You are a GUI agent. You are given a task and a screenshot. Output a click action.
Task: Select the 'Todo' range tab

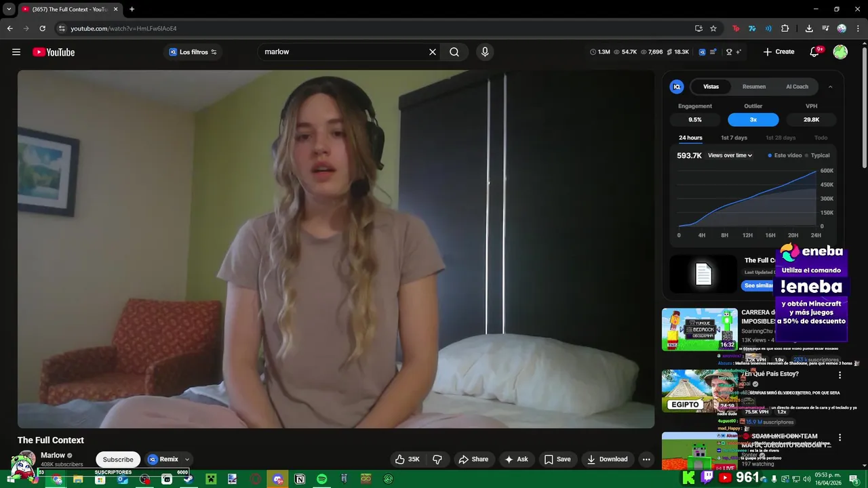coord(821,138)
